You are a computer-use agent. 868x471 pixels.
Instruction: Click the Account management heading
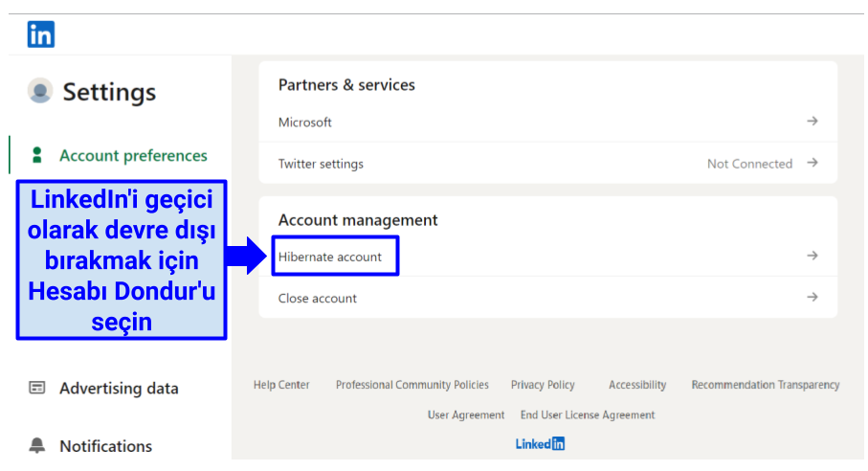coord(358,220)
